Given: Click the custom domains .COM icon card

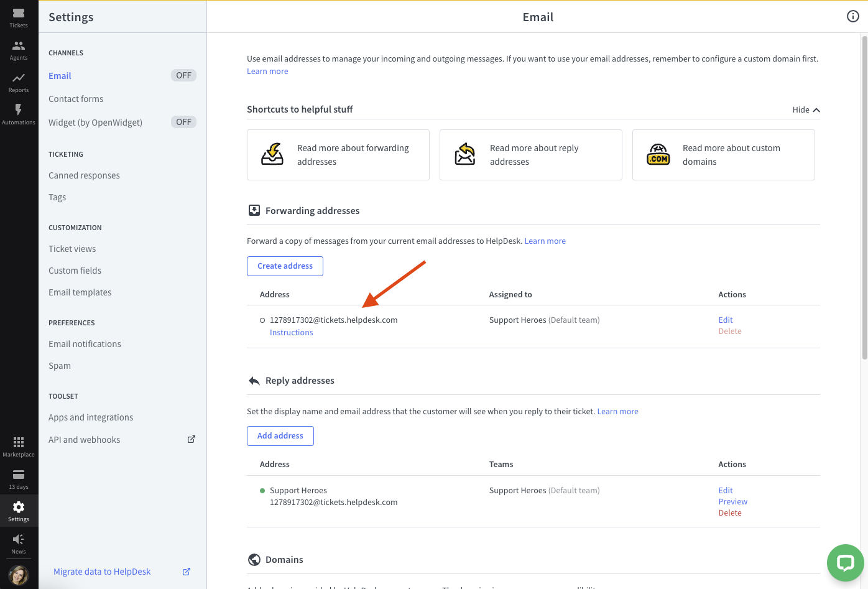Looking at the screenshot, I should click(x=658, y=154).
